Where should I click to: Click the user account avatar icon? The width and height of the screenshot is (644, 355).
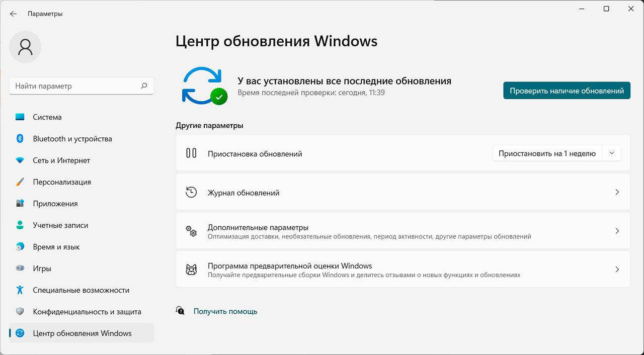(25, 47)
